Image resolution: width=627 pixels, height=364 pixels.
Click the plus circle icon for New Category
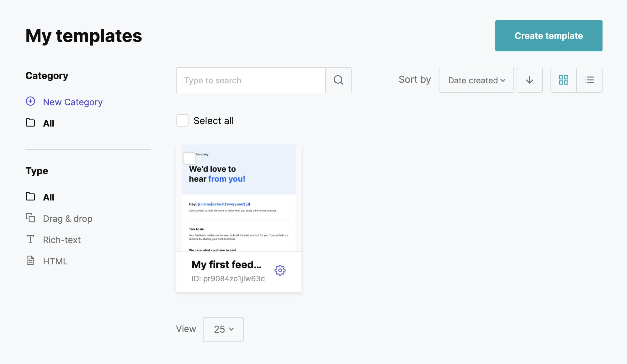pos(30,101)
